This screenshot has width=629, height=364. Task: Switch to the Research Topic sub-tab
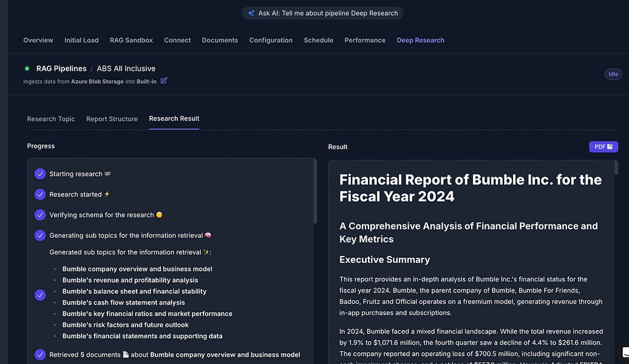point(51,119)
